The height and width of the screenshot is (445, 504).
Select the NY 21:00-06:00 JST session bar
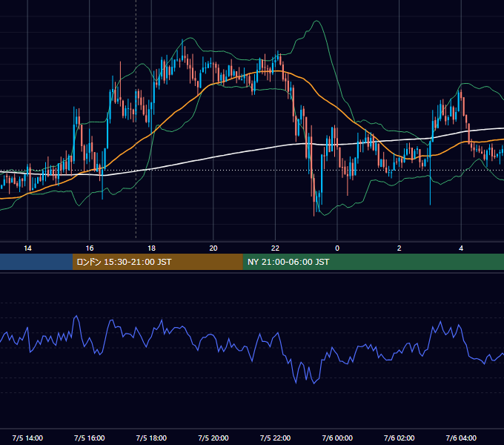[x=373, y=262]
